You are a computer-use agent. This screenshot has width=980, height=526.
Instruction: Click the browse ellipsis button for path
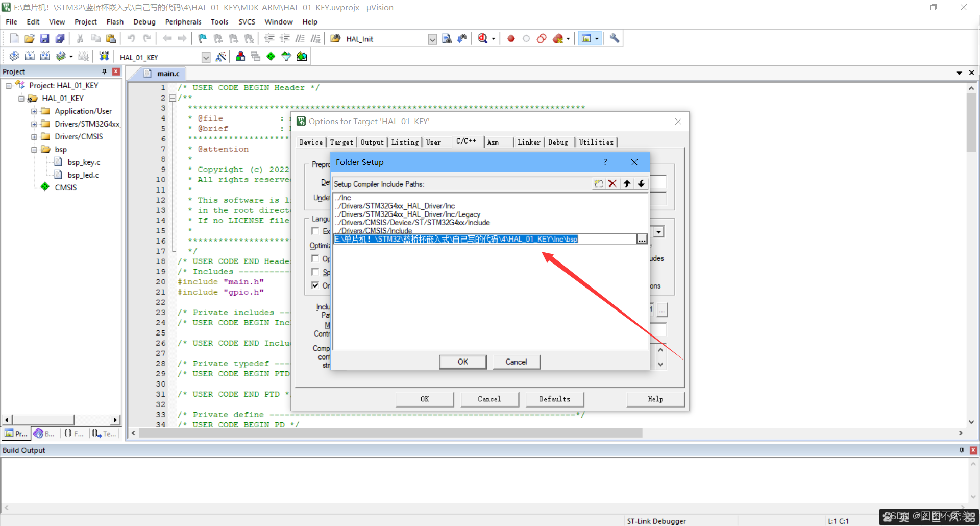pos(642,239)
